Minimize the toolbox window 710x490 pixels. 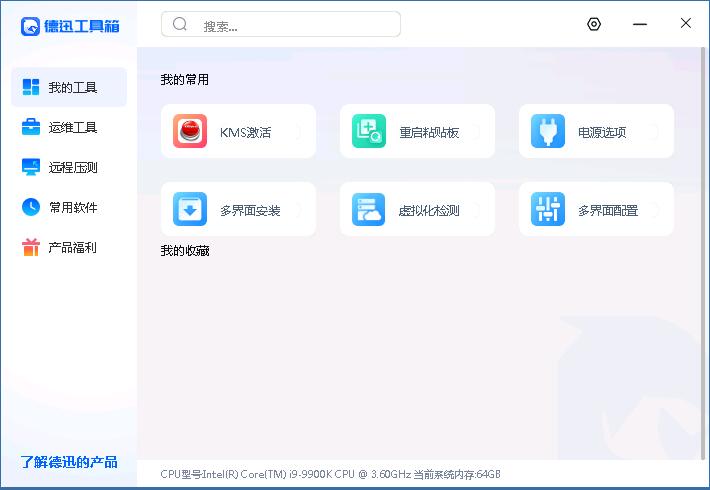pos(640,24)
